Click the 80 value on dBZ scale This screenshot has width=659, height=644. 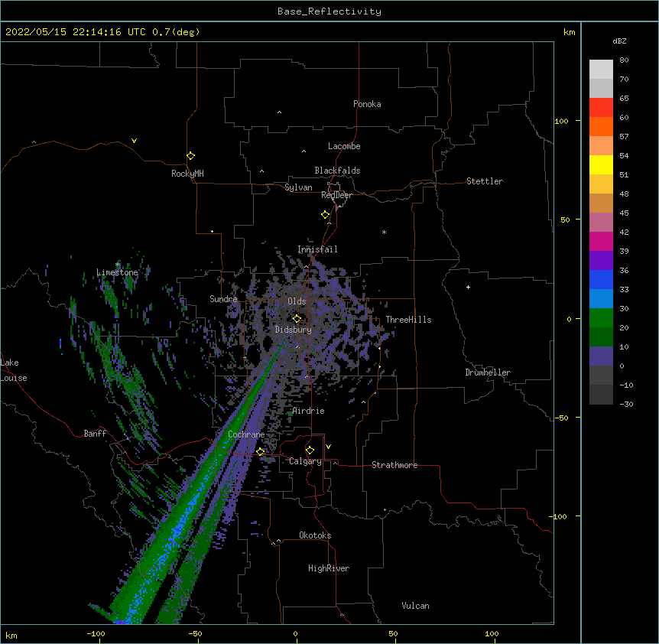(x=624, y=60)
